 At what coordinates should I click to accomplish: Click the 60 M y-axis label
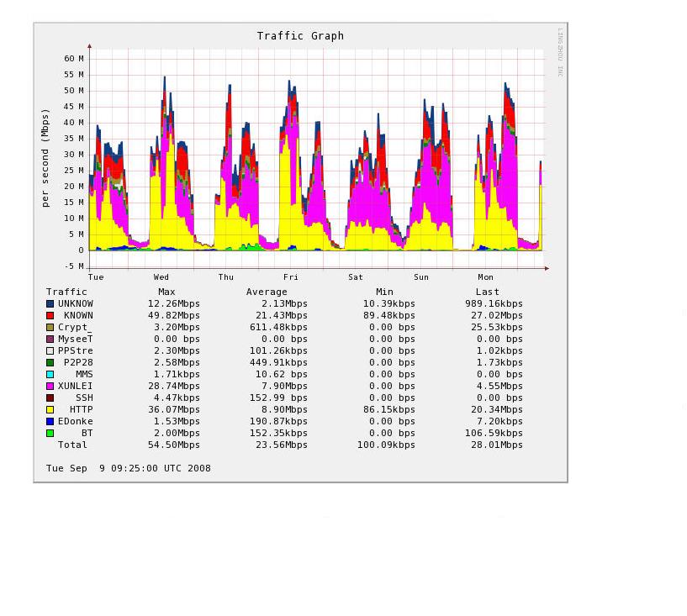tap(74, 59)
